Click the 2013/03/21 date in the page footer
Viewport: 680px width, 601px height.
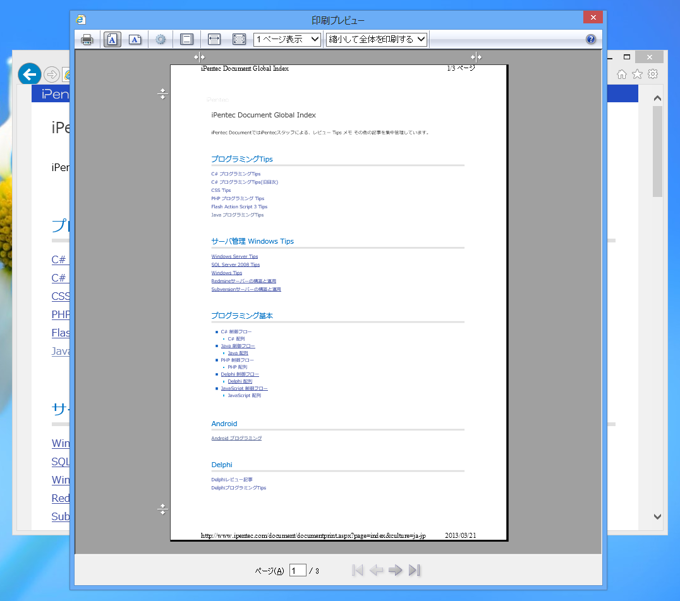pos(460,536)
